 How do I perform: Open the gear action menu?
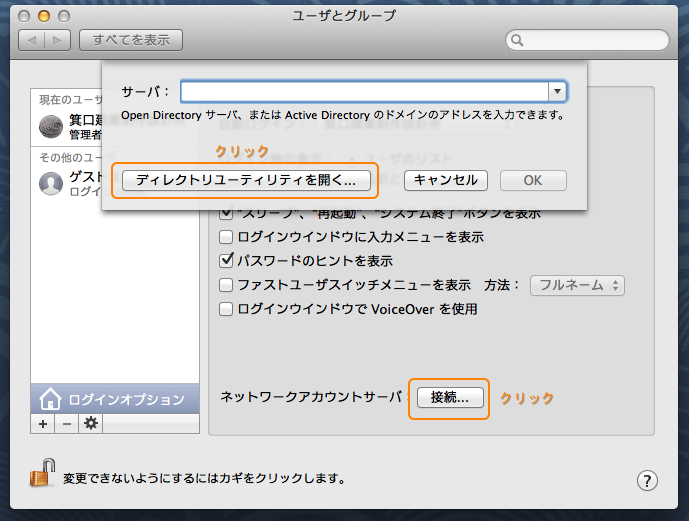[91, 424]
